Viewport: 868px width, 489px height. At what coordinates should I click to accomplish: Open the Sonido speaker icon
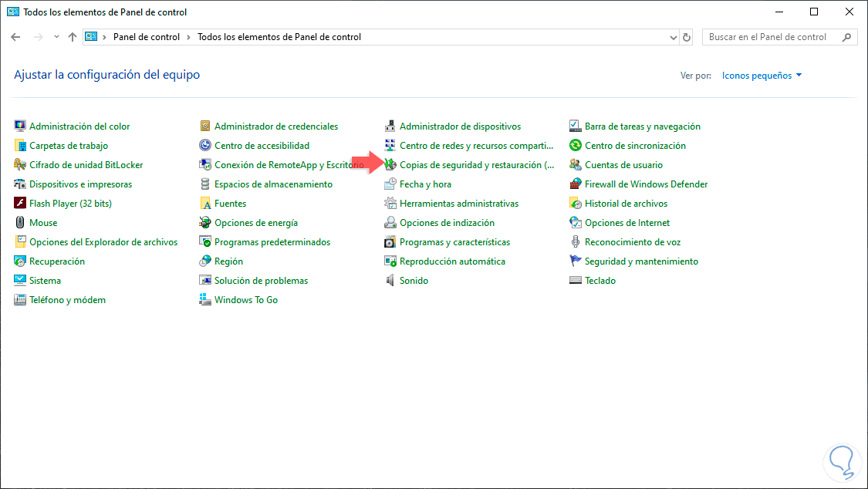point(390,281)
